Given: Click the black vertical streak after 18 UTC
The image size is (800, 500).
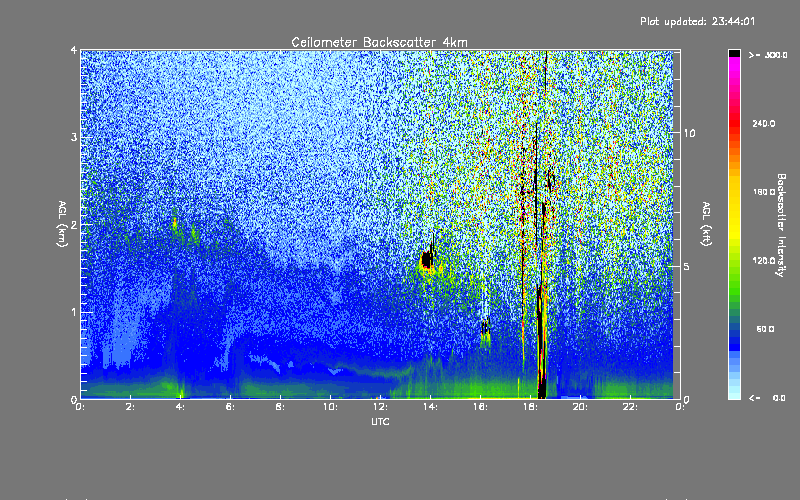Looking at the screenshot, I should click(x=541, y=342).
